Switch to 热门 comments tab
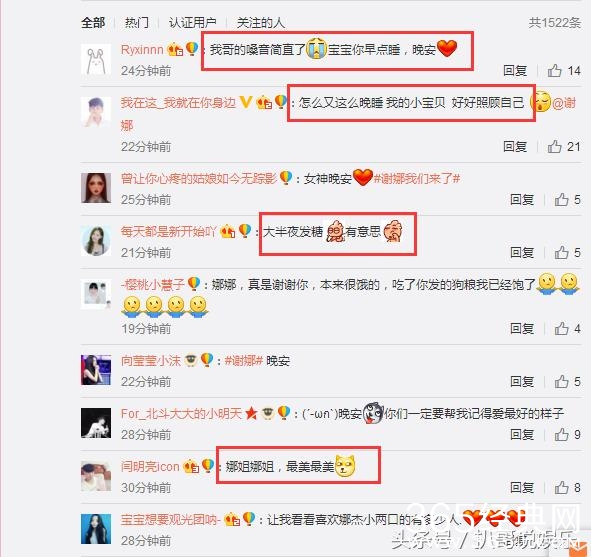 137,23
